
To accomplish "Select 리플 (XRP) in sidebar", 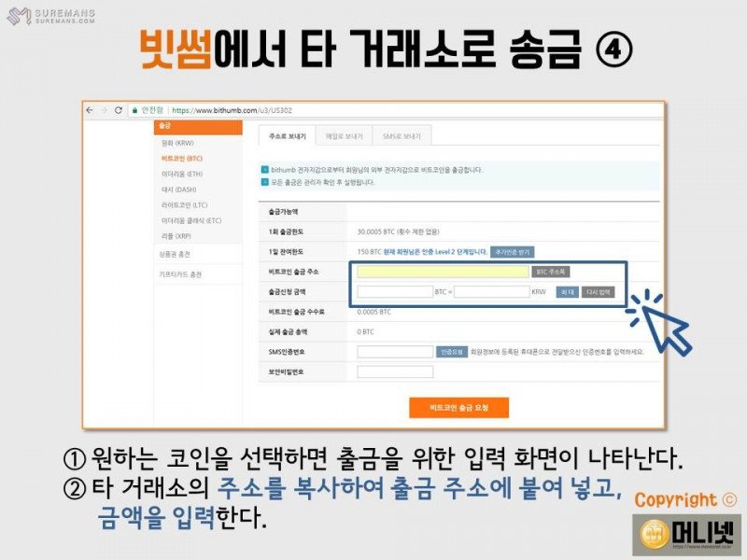I will [x=176, y=236].
